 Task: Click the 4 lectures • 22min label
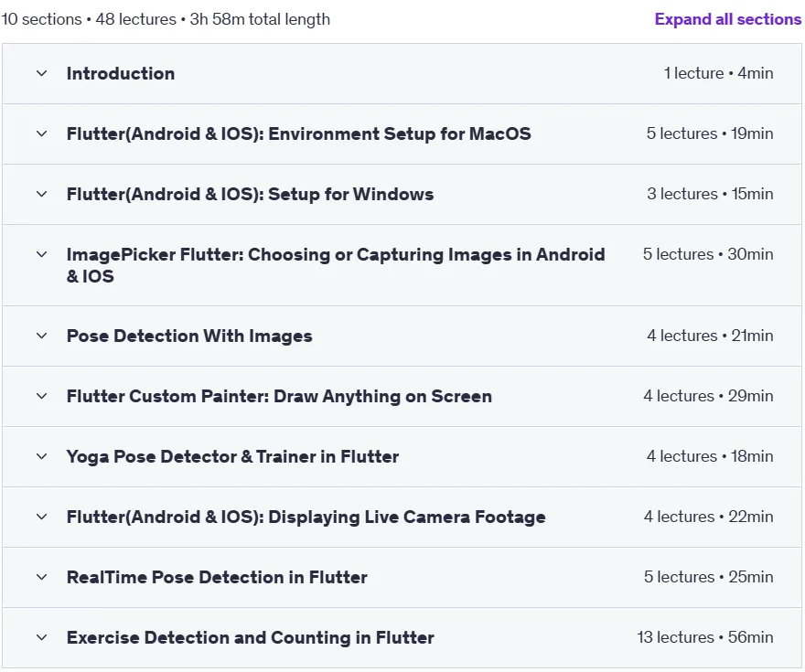708,517
